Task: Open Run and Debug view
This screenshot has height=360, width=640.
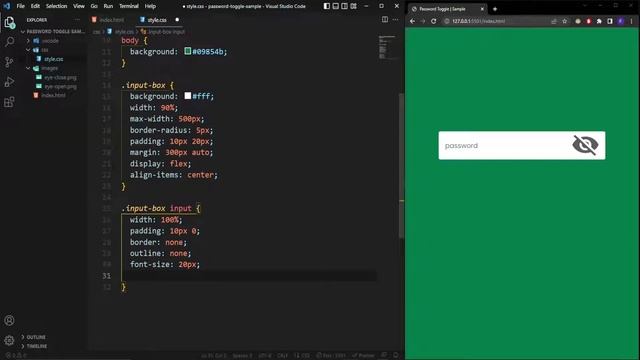Action: tap(9, 82)
